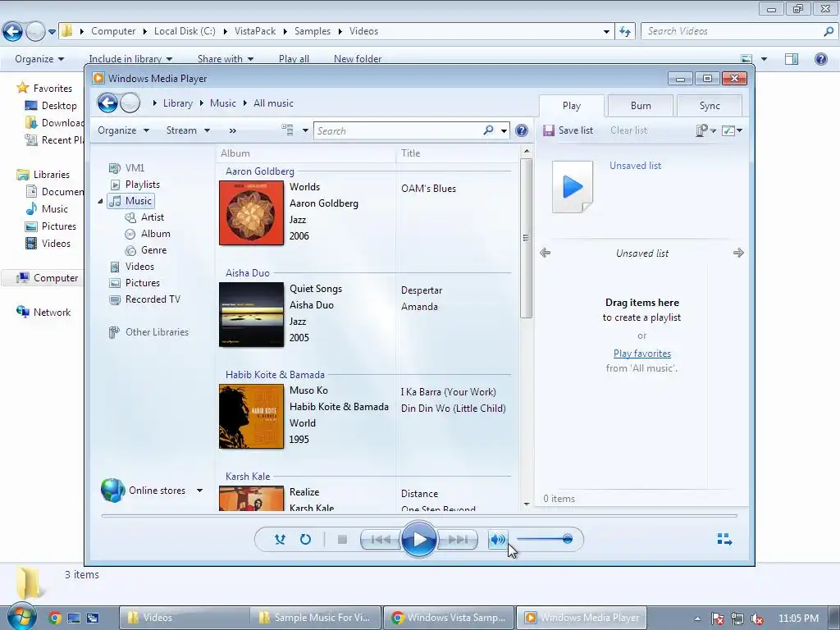This screenshot has height=630, width=840.
Task: Click the list pane device options icon
Action: tap(705, 130)
